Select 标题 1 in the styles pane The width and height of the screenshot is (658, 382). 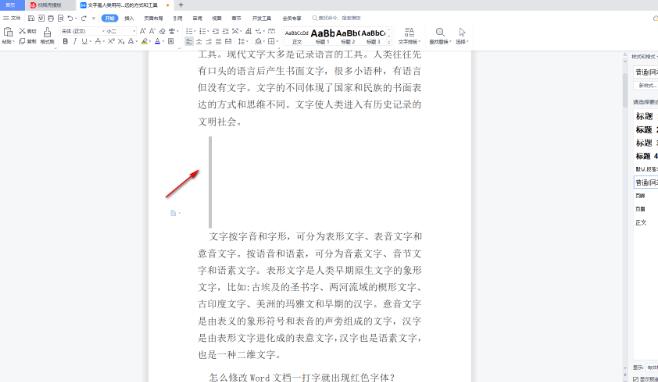click(x=645, y=116)
